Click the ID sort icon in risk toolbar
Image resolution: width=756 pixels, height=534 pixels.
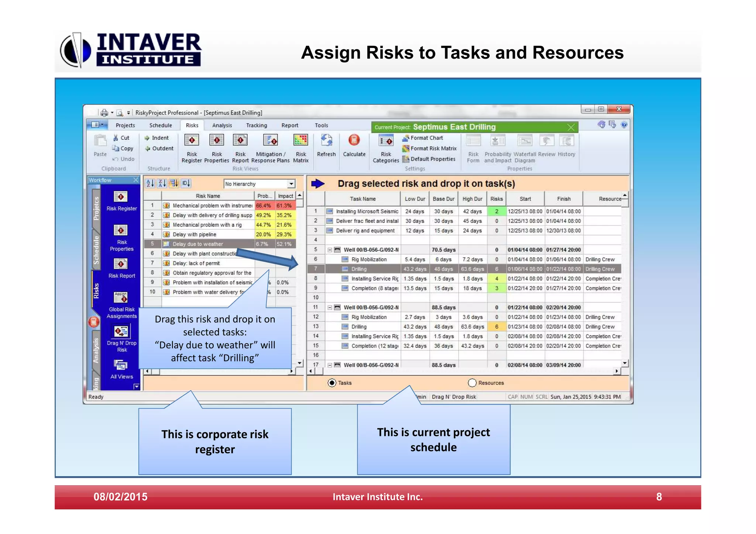tap(186, 183)
